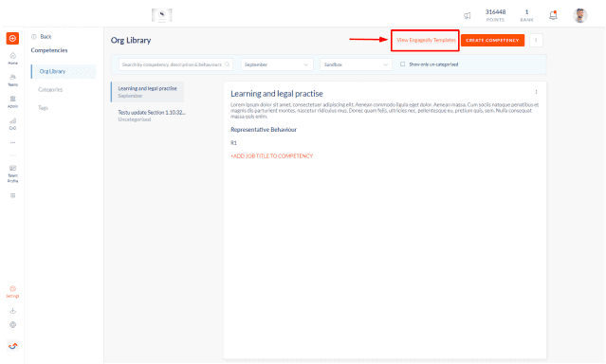Select the Categories tab
The image size is (606, 364).
(50, 90)
